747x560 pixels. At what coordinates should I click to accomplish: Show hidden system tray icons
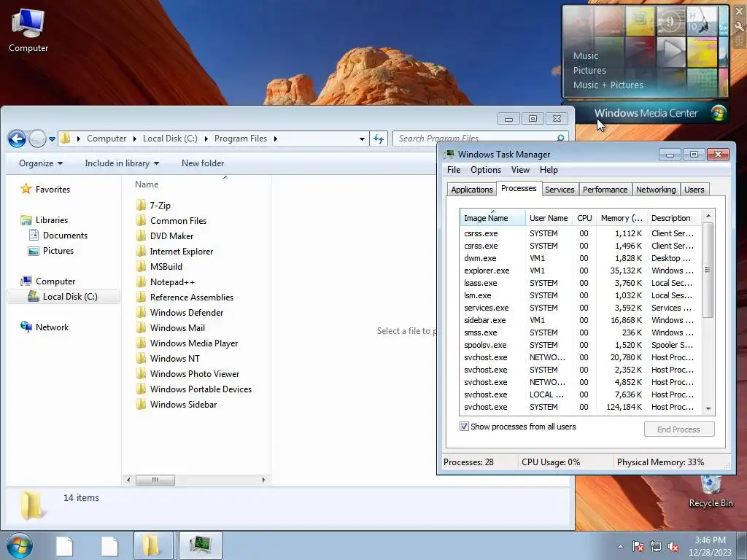[x=620, y=547]
